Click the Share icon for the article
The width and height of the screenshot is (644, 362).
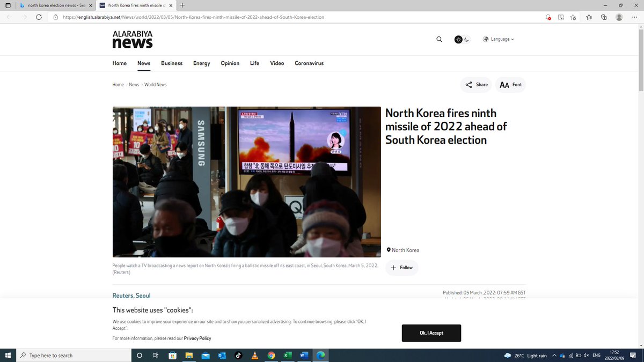click(x=469, y=84)
